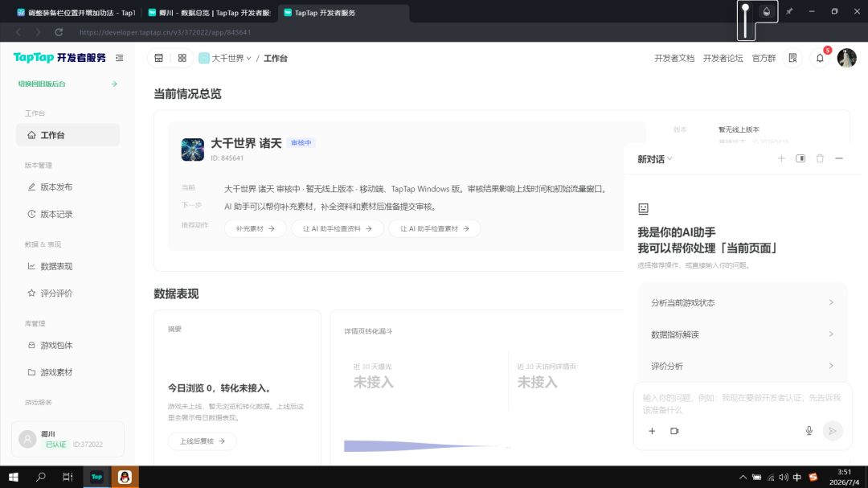This screenshot has width=868, height=488.
Task: Open the list layout view icon
Action: pyautogui.click(x=159, y=58)
